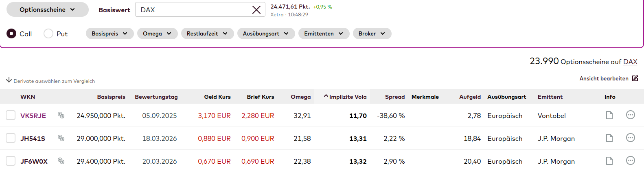Image resolution: width=644 pixels, height=169 pixels.
Task: Click into the Basiswert input field
Action: point(191,10)
